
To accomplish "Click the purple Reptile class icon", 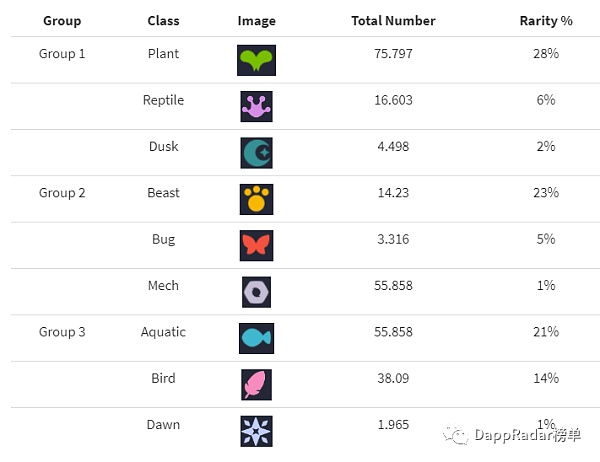I will (256, 106).
